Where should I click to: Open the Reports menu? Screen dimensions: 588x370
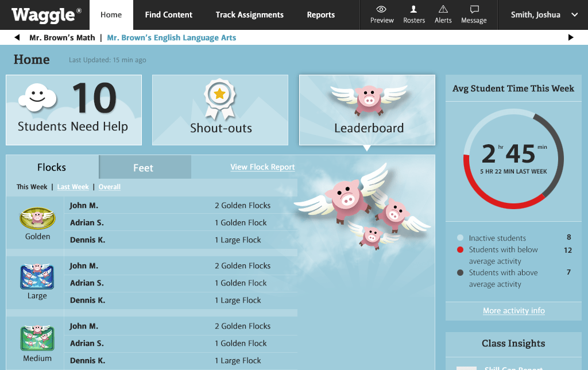coord(320,15)
